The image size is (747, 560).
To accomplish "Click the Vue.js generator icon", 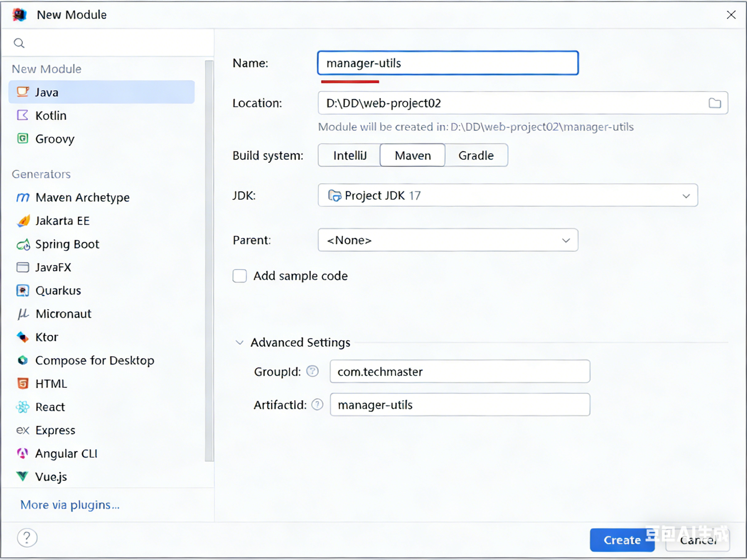I will click(23, 477).
